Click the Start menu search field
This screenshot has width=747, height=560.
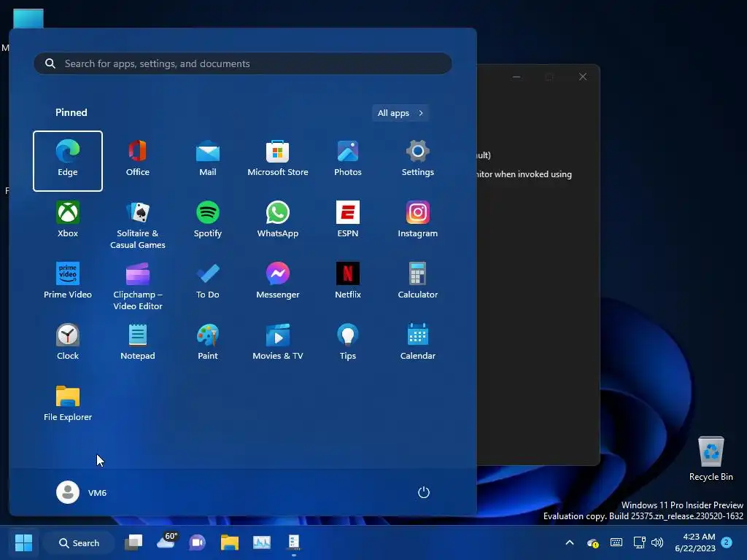click(242, 63)
